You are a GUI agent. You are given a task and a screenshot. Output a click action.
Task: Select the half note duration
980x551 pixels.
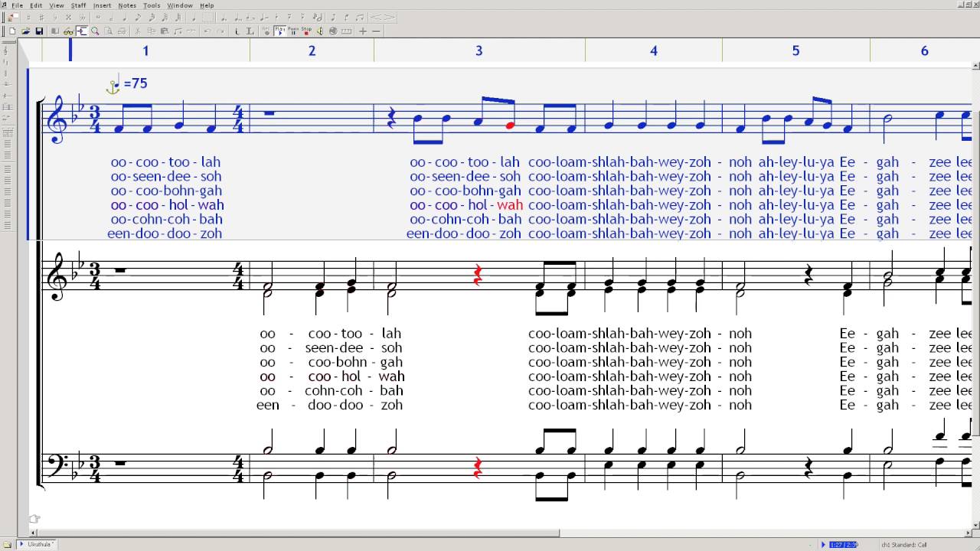(x=111, y=17)
